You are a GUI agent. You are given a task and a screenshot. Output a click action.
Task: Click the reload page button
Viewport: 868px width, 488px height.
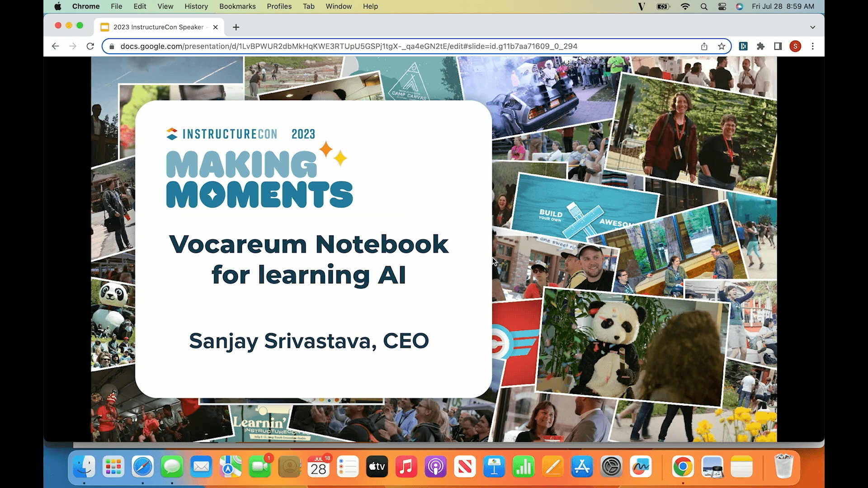[x=90, y=46]
